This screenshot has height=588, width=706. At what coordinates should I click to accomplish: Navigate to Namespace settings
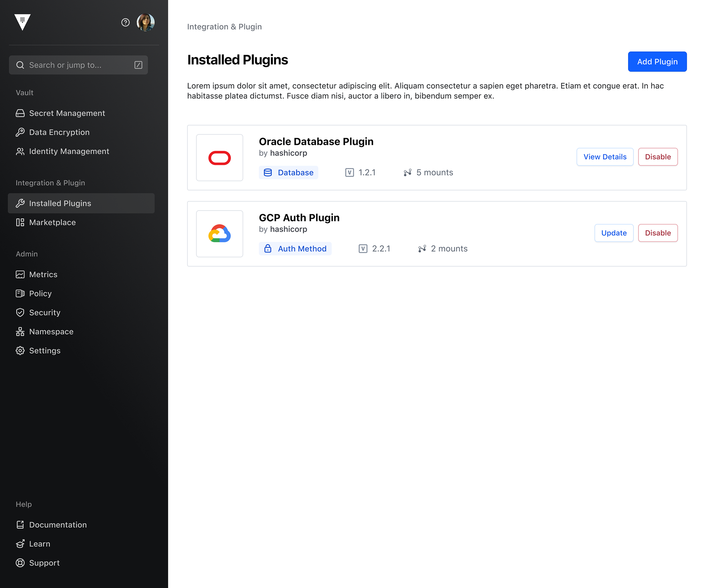pyautogui.click(x=51, y=331)
